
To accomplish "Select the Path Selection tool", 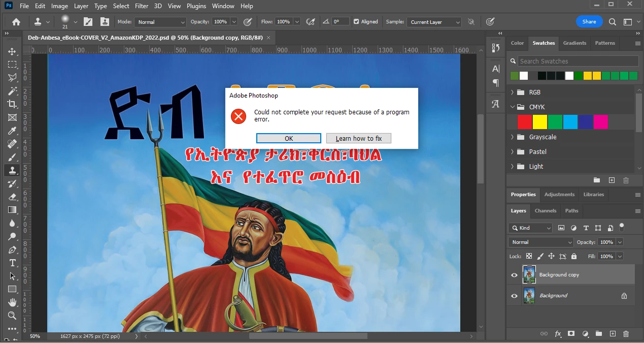I will pos(12,276).
